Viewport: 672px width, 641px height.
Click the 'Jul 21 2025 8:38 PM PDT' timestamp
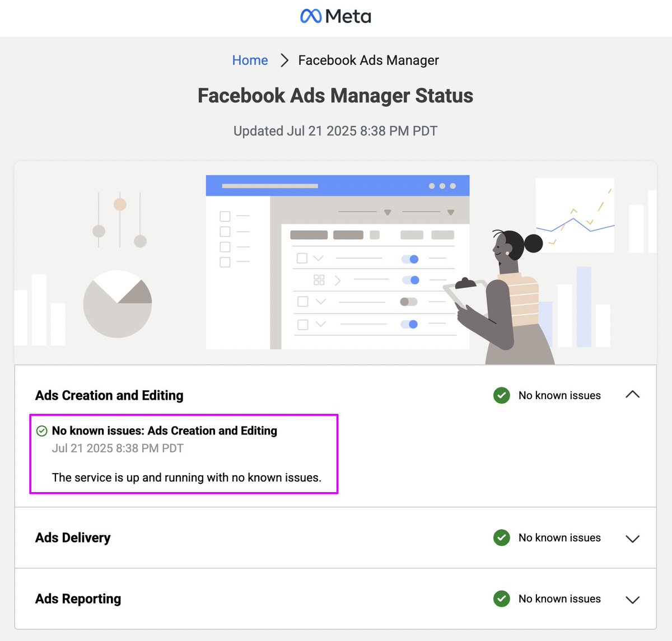point(118,448)
